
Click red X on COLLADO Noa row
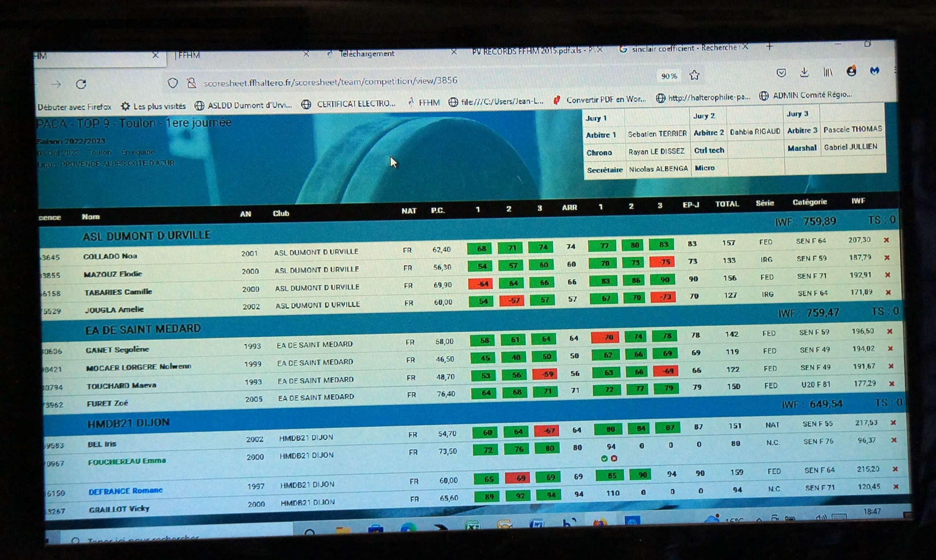click(886, 240)
